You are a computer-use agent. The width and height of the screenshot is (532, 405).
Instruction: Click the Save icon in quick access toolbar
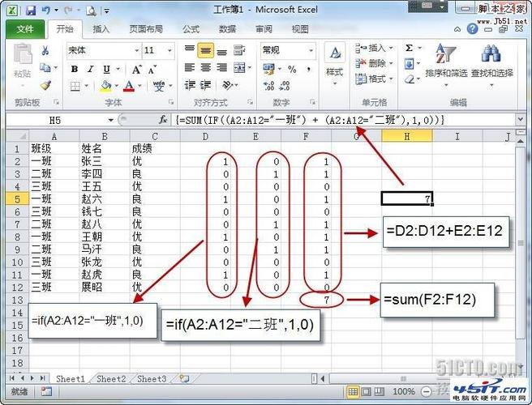point(31,11)
